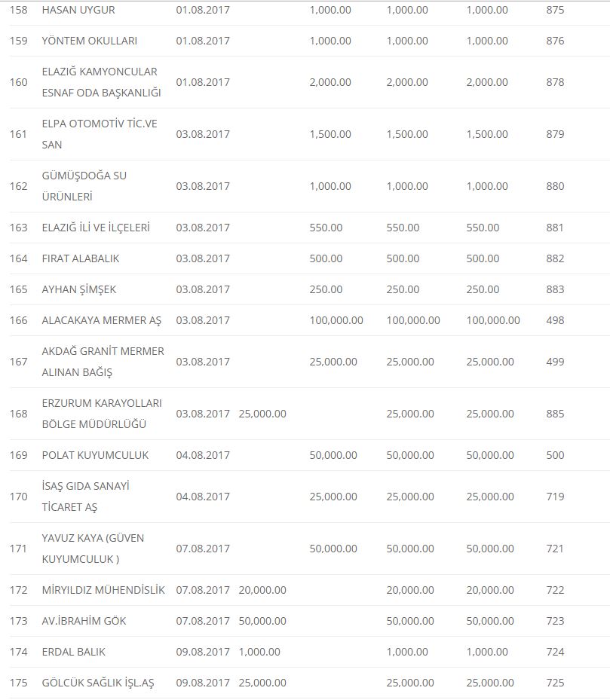Select the ELAZIĞ İLİ VE İLÇELERİ cell
The image size is (610, 700).
click(x=96, y=228)
